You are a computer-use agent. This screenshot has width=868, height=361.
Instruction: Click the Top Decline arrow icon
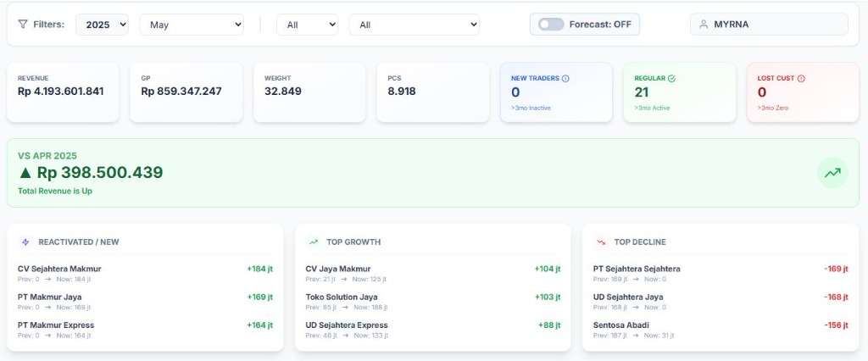coord(601,242)
